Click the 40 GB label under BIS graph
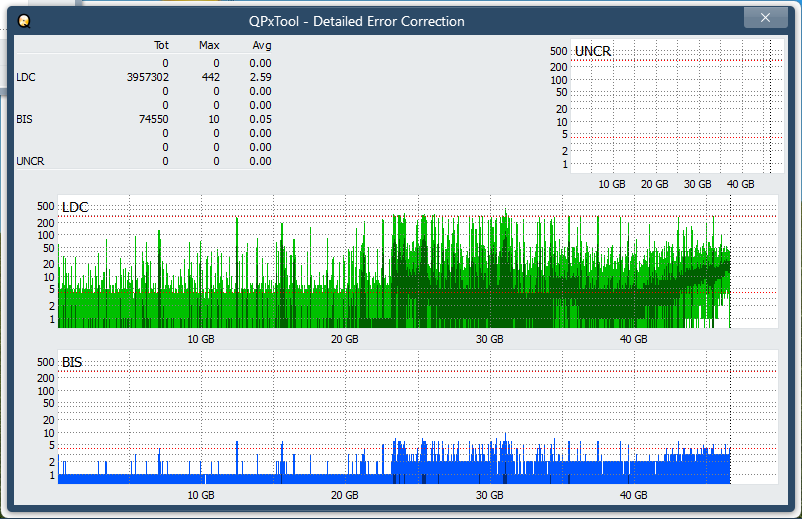Viewport: 802px width, 519px height. [x=634, y=495]
